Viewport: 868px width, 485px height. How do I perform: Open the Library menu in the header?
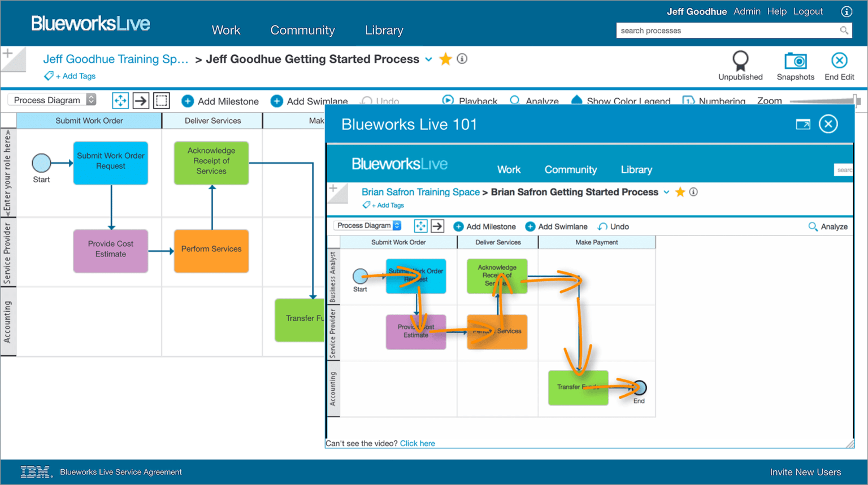pyautogui.click(x=384, y=30)
